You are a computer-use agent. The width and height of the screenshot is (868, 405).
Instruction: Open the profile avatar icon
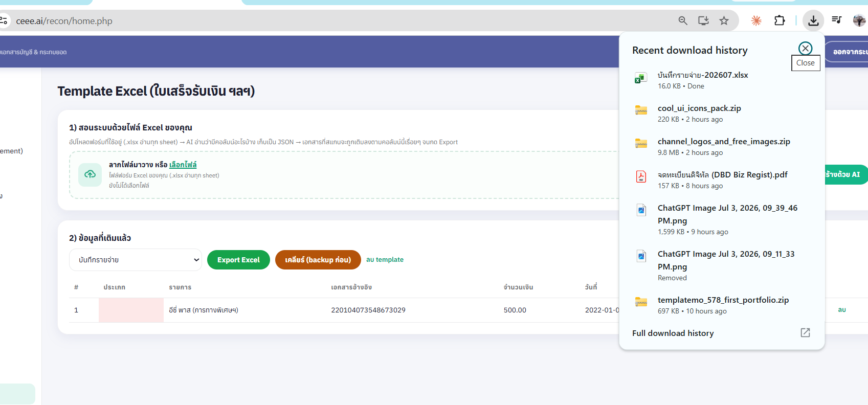(x=859, y=20)
